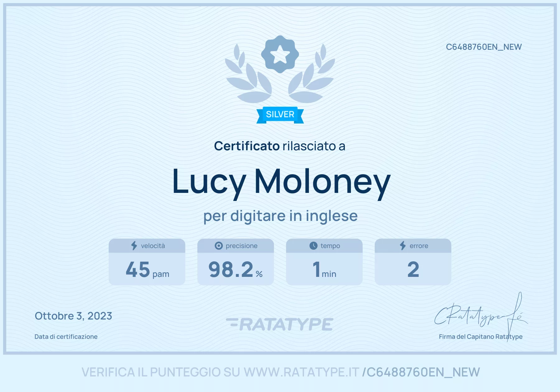The height and width of the screenshot is (392, 560).
Task: Click the clock icon beside tempo
Action: [x=313, y=246]
